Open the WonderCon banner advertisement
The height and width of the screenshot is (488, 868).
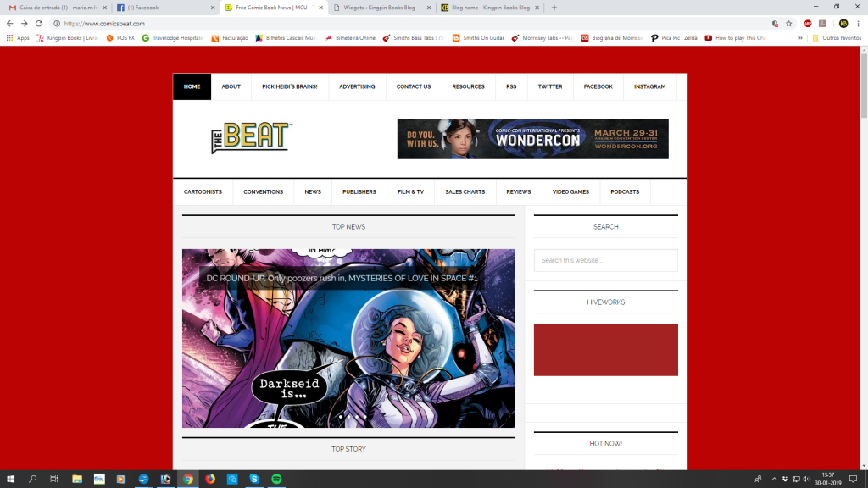532,139
